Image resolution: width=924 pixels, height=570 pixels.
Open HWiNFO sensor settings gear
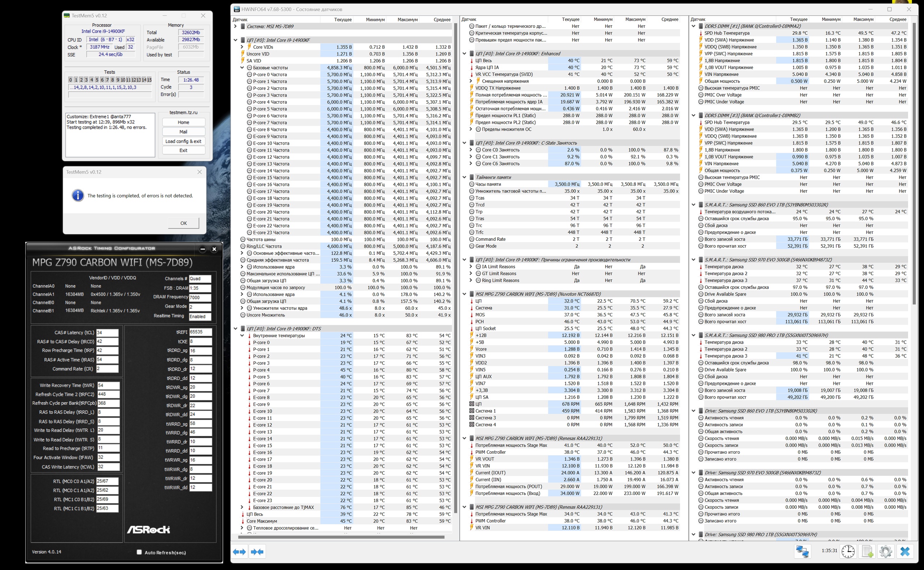point(886,551)
